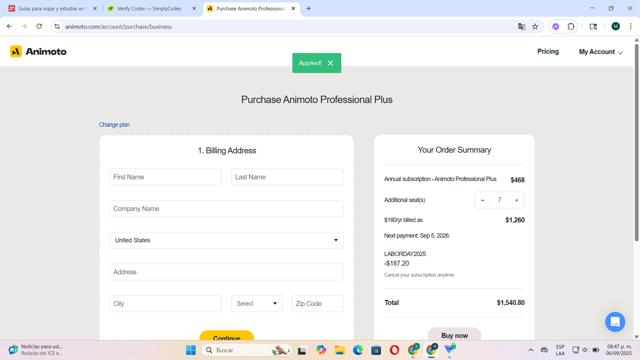Open the state Select dropdown
This screenshot has width=640, height=360.
(257, 304)
